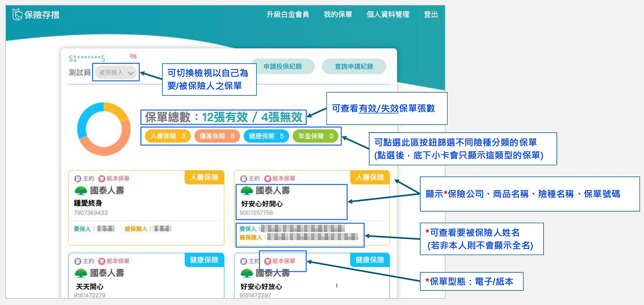Select the product name 鍾愛終身
The width and height of the screenshot is (644, 305).
88,203
